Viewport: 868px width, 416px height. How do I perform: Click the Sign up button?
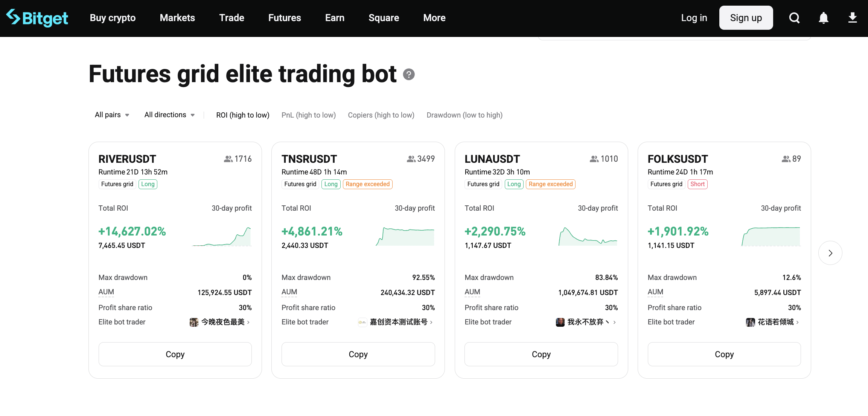point(746,17)
